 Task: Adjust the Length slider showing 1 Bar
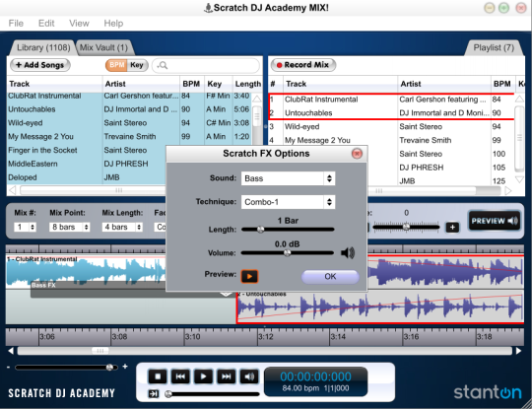pyautogui.click(x=288, y=230)
